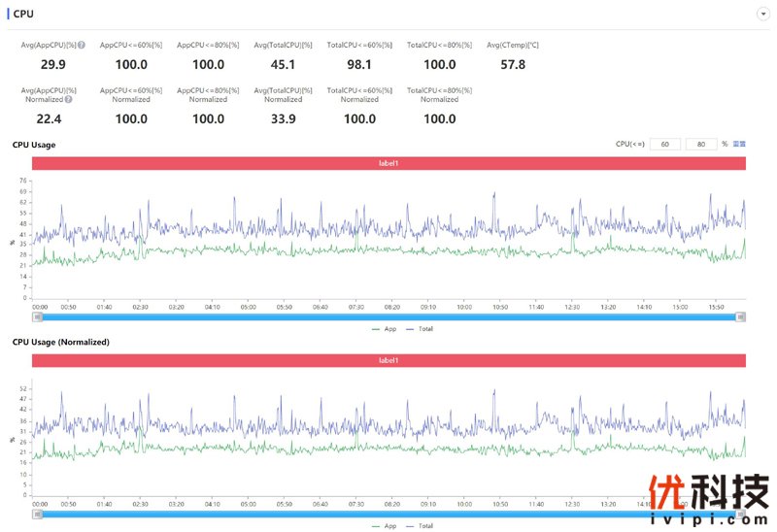This screenshot has height=532, width=777.
Task: Click the reset link beside the % sign
Action: pos(739,144)
